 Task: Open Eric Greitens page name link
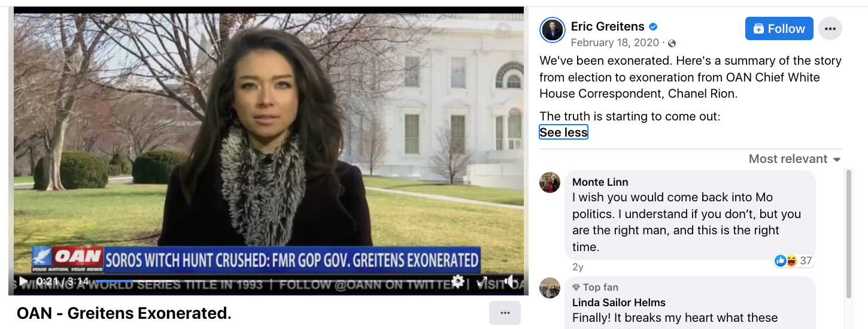(608, 26)
